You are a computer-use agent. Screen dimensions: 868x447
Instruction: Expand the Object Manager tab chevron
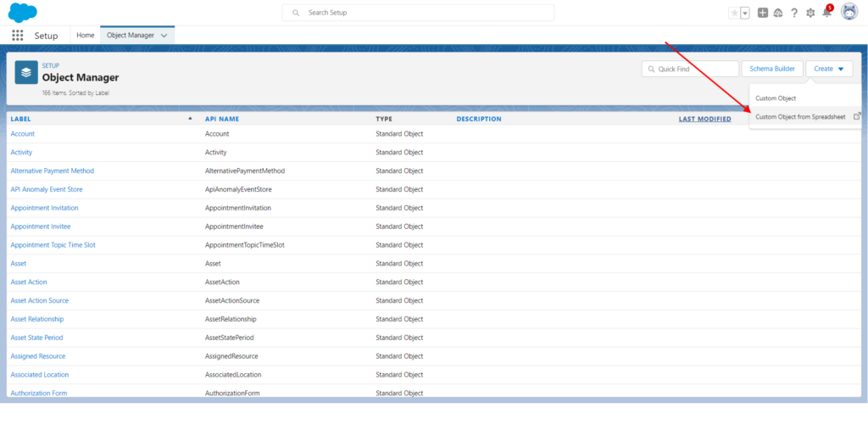pyautogui.click(x=164, y=36)
